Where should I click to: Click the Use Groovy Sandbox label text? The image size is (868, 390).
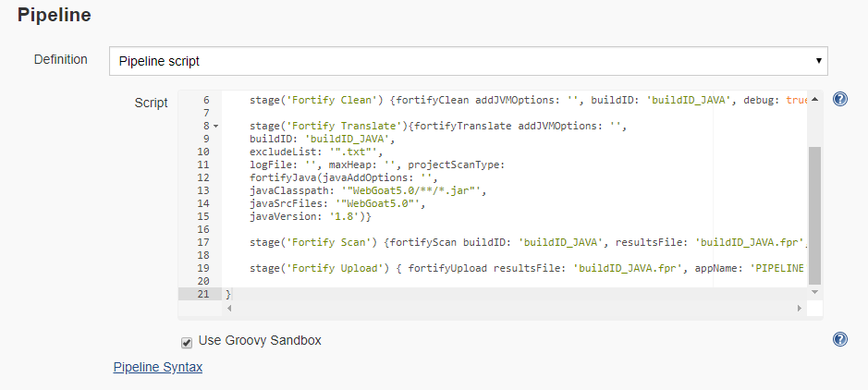click(260, 340)
